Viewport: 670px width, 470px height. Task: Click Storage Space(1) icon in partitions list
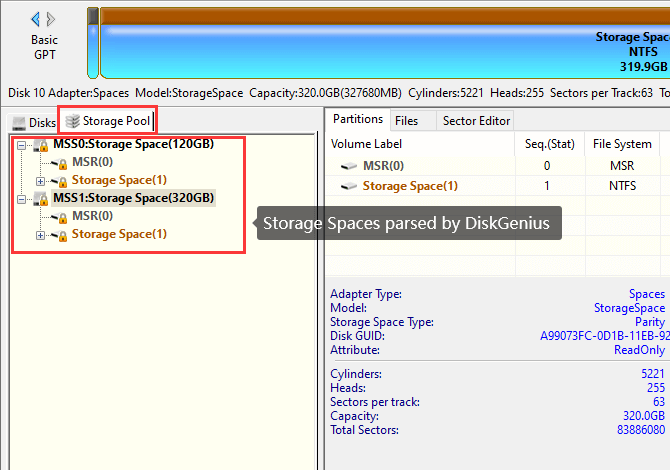349,186
